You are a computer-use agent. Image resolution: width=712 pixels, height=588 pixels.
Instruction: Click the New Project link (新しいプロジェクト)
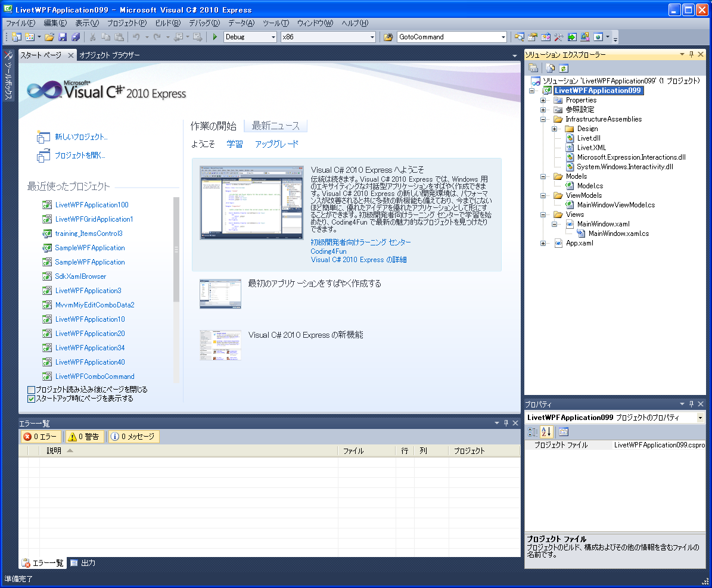pyautogui.click(x=81, y=136)
